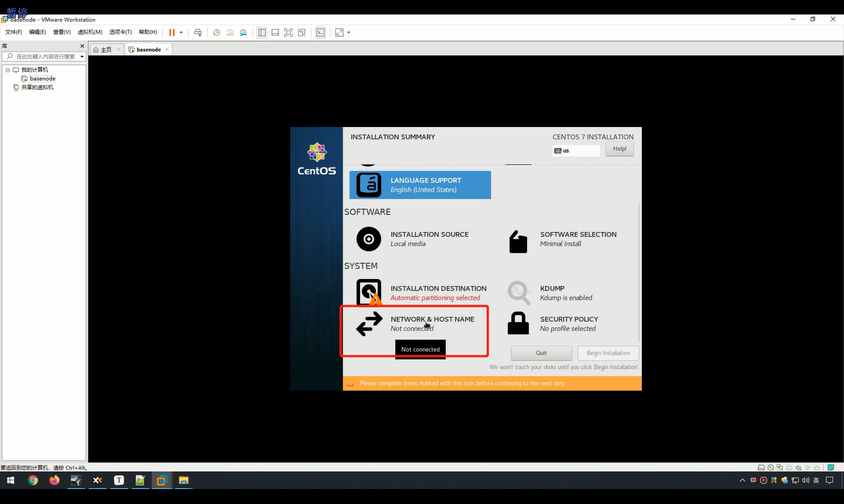Take a snapshot using the clock-plus icon

[x=217, y=33]
